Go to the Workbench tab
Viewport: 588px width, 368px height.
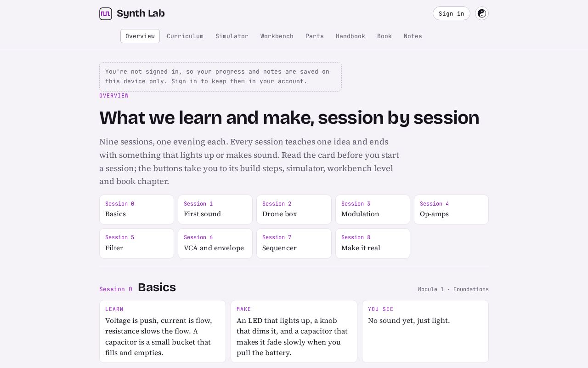pyautogui.click(x=277, y=36)
